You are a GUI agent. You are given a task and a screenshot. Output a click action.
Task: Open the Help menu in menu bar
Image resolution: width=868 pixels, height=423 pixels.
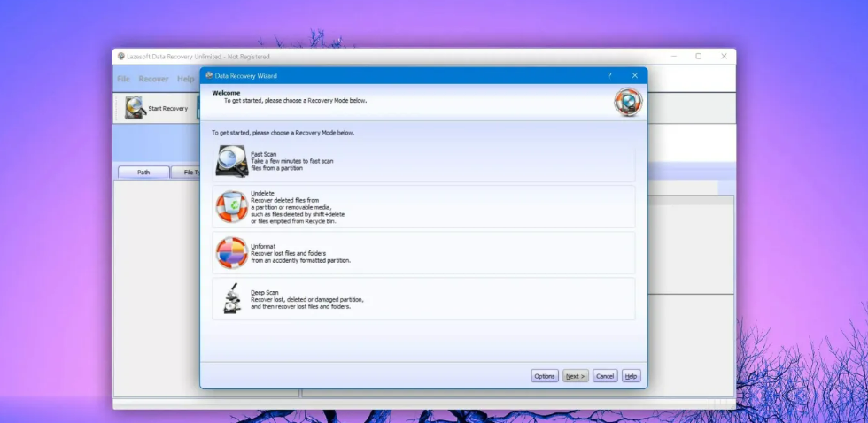click(x=185, y=79)
